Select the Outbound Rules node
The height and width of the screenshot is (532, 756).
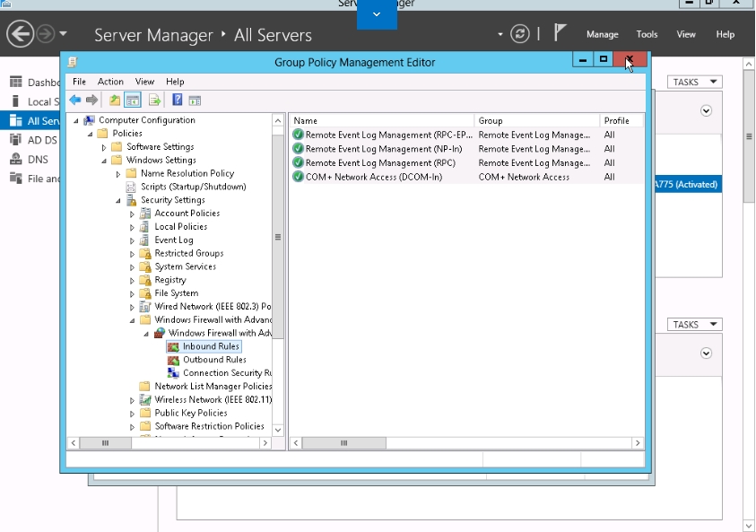click(x=214, y=360)
